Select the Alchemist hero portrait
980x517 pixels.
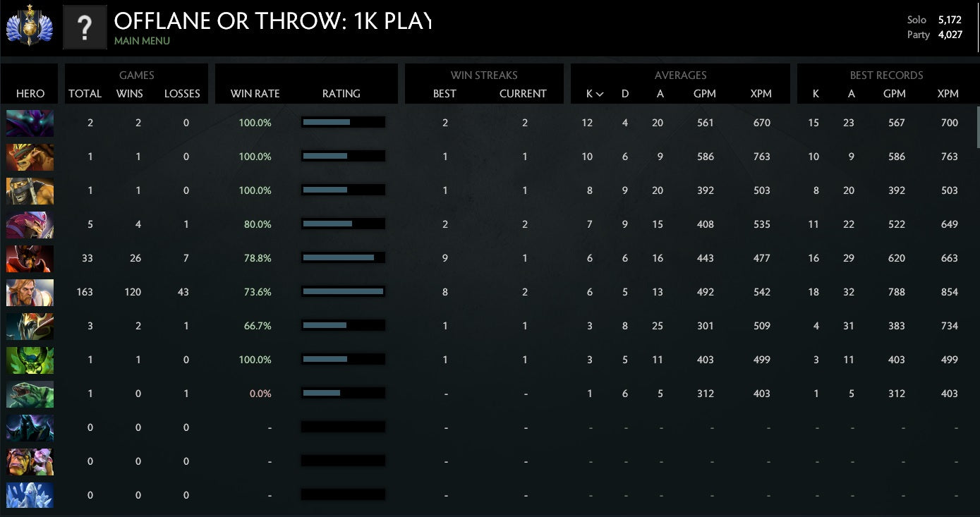point(30,461)
